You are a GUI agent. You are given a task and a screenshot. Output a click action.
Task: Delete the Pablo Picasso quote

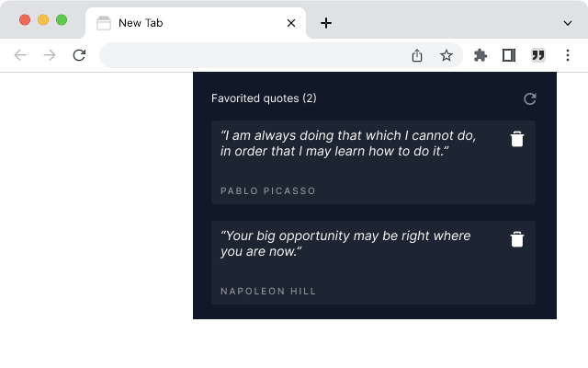coord(517,139)
